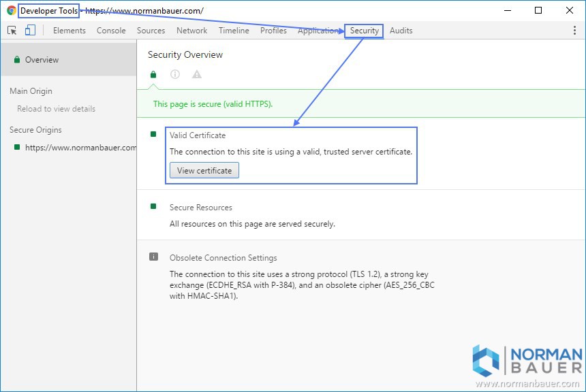Toggle the device toolbar icon

click(30, 31)
